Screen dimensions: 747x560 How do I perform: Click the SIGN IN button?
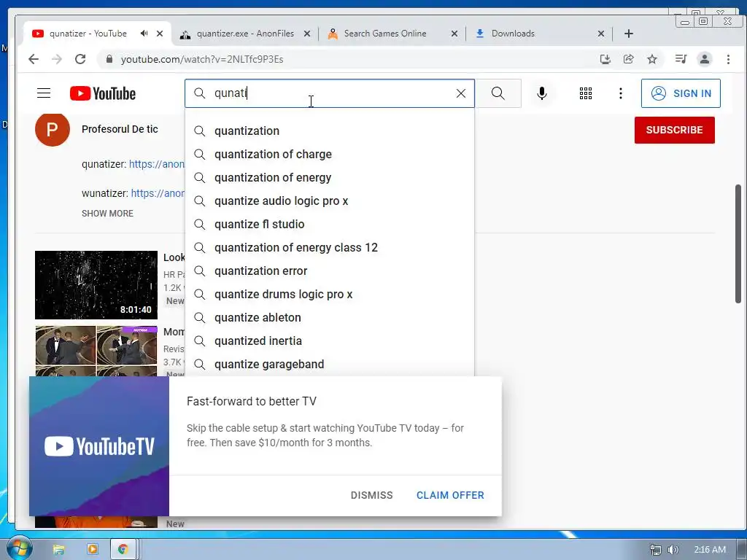point(681,93)
